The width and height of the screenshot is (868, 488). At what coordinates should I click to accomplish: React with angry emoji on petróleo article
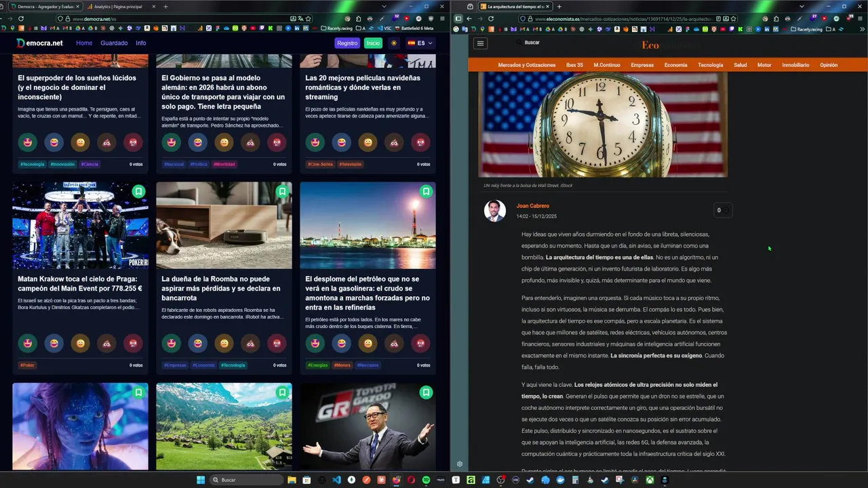click(420, 344)
